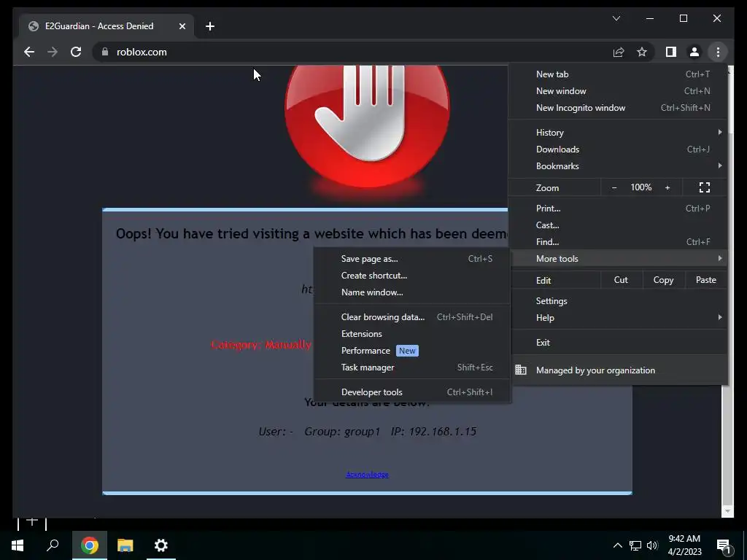Open the tab search chevron

(x=616, y=18)
